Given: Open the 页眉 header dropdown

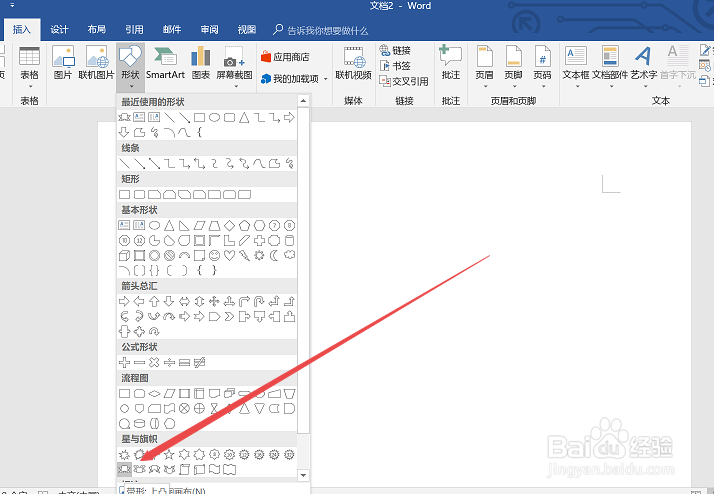Looking at the screenshot, I should (484, 66).
